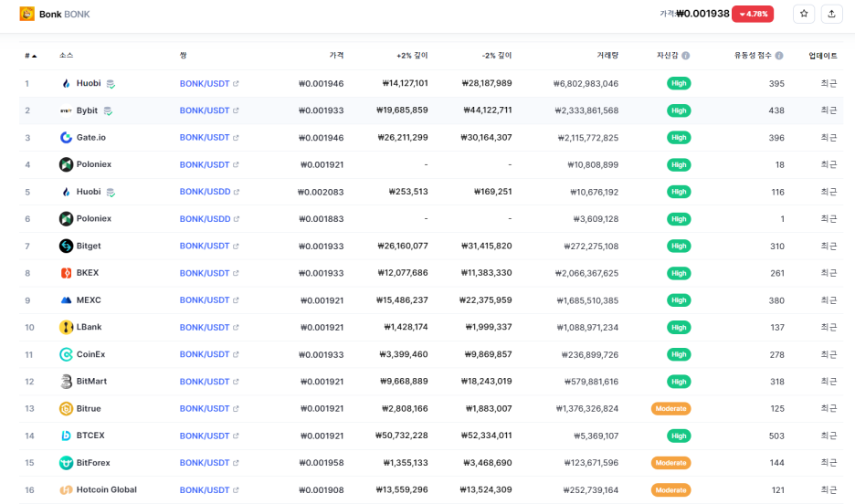Sort by 소스 column header
This screenshot has height=504, width=855.
[66, 56]
